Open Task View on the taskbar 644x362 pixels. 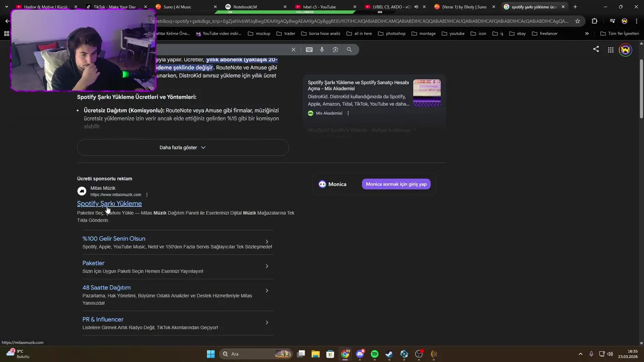pyautogui.click(x=301, y=354)
